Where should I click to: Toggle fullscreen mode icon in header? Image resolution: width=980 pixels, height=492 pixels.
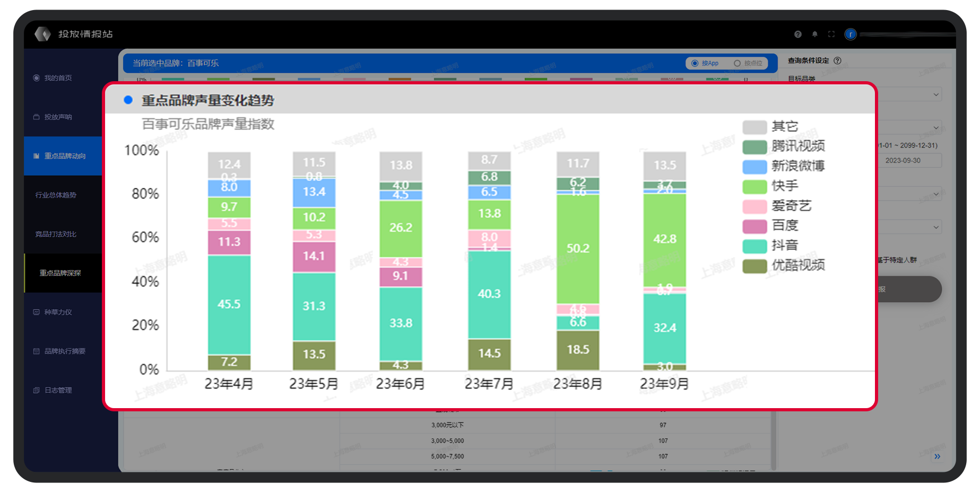point(831,34)
